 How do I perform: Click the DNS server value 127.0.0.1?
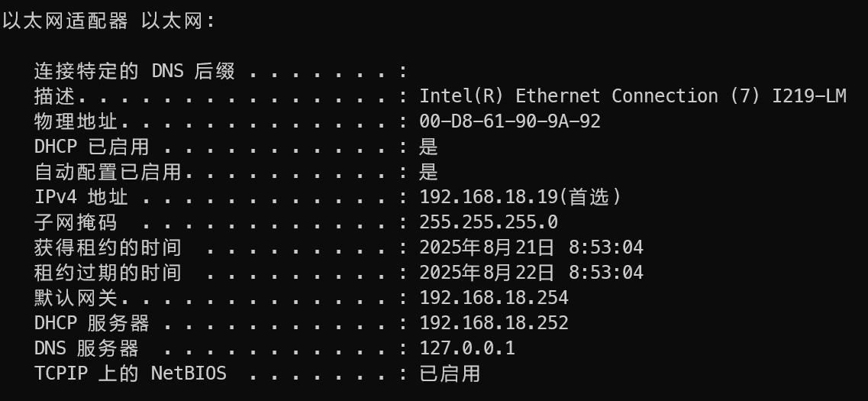coord(466,349)
